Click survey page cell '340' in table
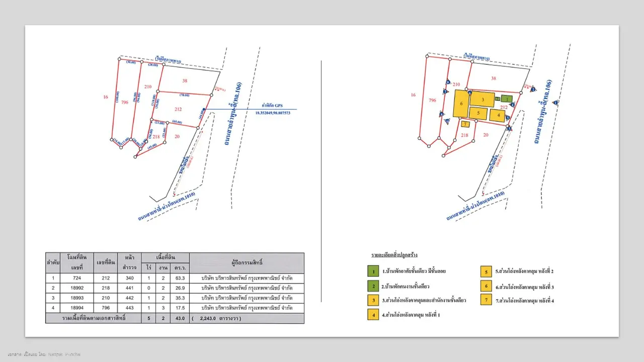The image size is (644, 362). click(x=129, y=278)
